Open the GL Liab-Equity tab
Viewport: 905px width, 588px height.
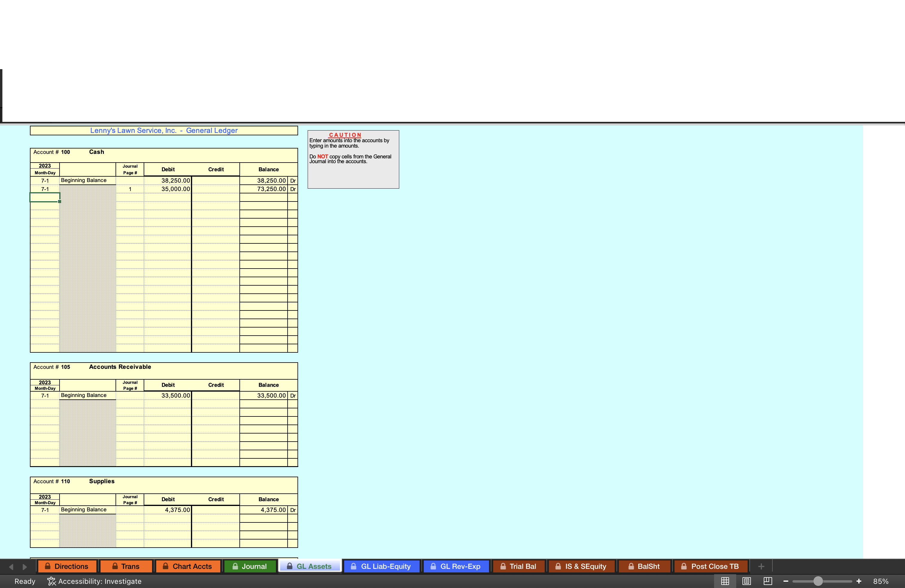[381, 566]
